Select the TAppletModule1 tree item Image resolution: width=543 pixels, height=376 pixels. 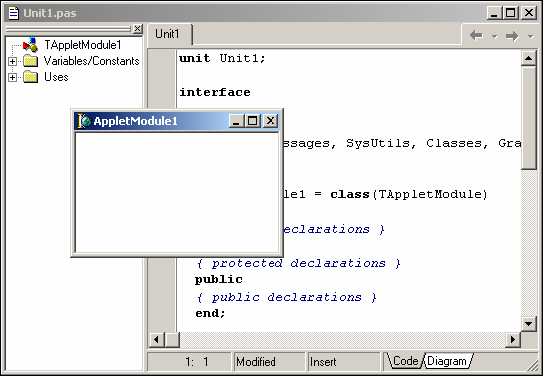point(83,45)
